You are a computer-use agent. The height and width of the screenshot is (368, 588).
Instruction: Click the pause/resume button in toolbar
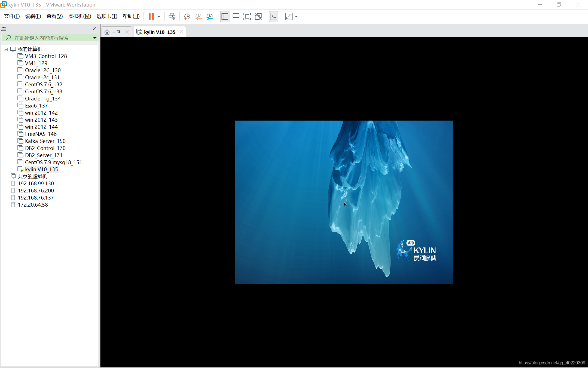[x=151, y=16]
